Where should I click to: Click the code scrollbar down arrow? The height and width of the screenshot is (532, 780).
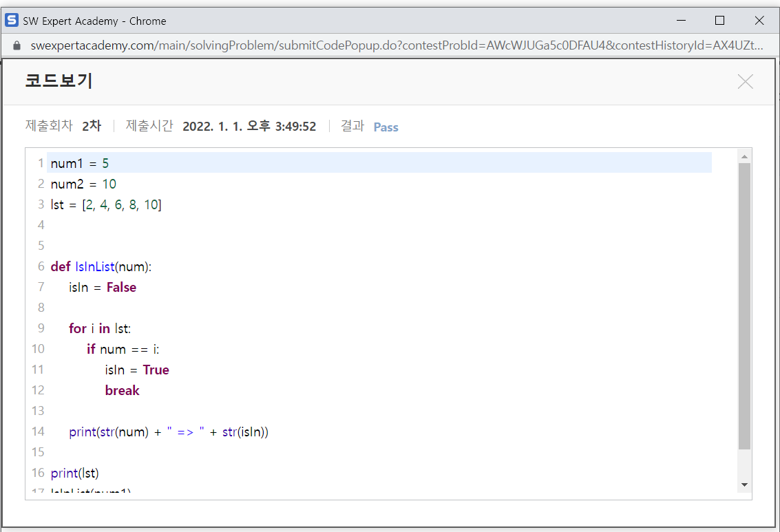pos(744,485)
